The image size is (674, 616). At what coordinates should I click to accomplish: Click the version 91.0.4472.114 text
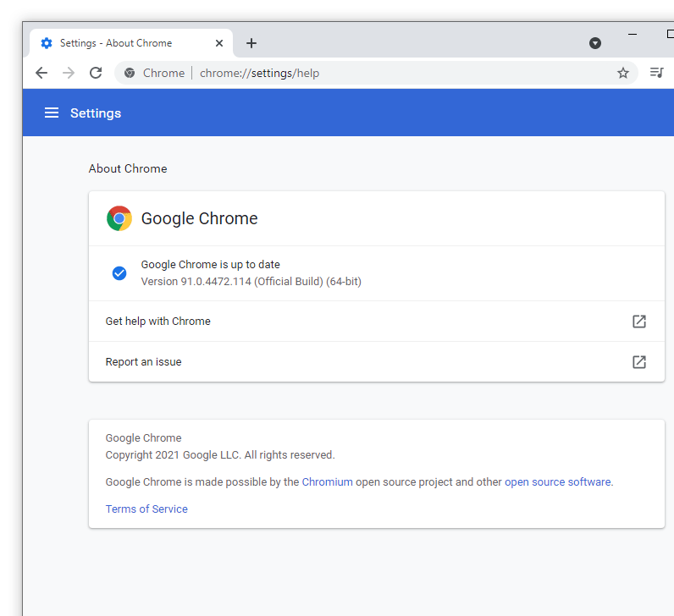[x=251, y=282]
